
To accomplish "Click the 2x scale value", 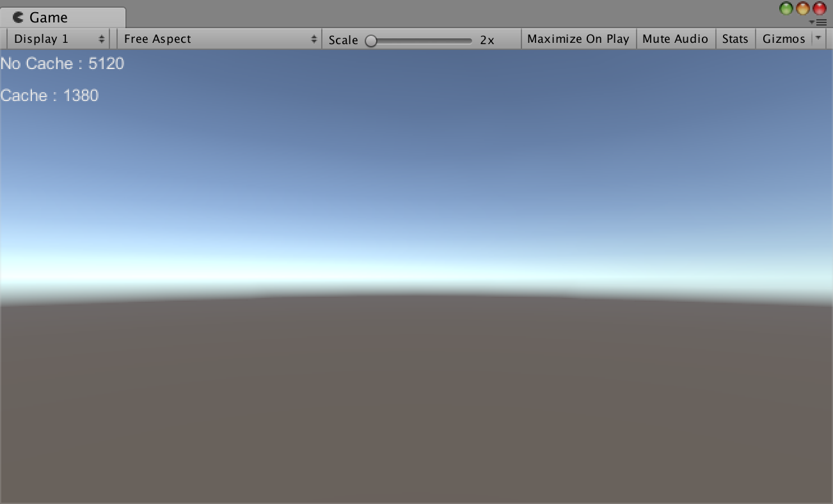I will point(488,40).
